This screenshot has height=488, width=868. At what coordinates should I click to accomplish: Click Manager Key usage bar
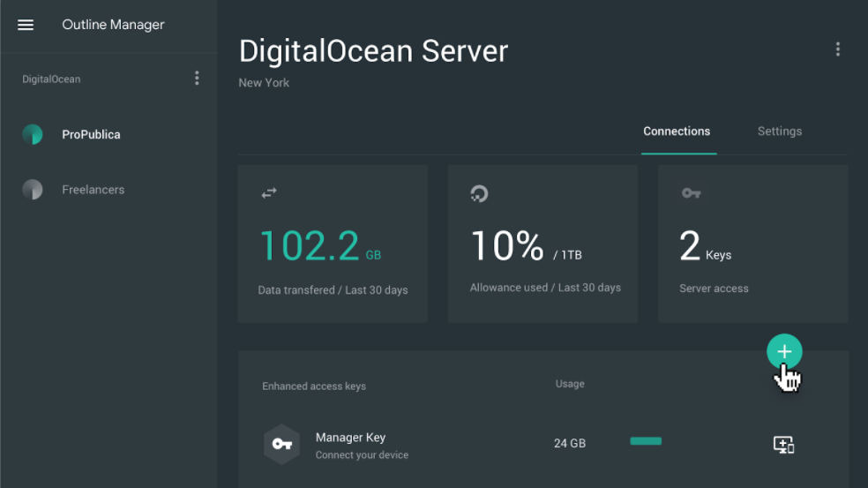click(646, 441)
